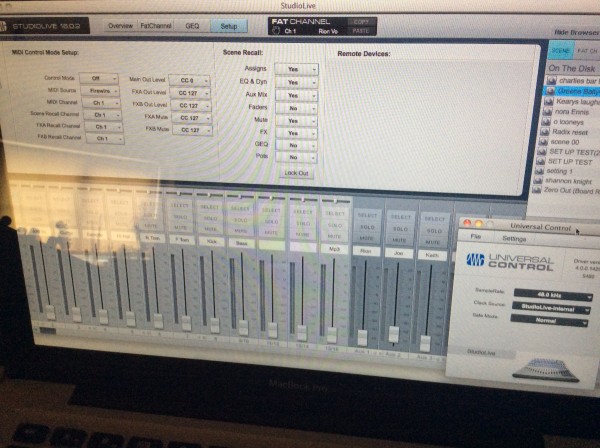Open the Assigns scene recall dropdown
This screenshot has width=600, height=448.
point(297,69)
